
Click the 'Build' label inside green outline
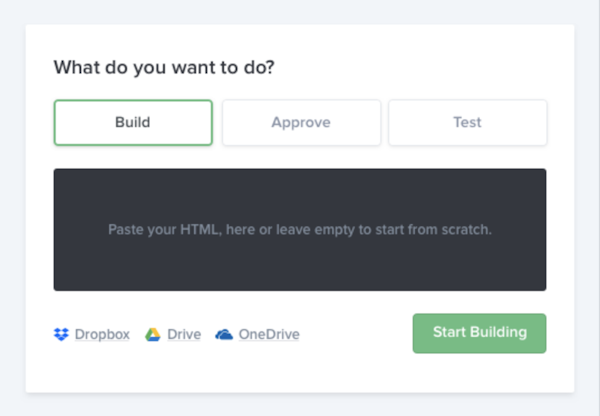click(x=133, y=123)
